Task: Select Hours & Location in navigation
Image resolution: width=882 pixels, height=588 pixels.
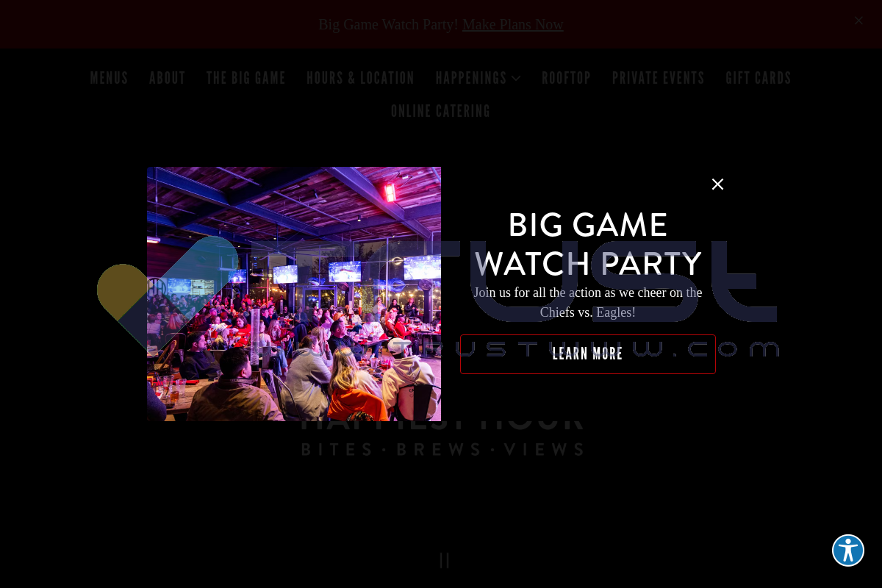Action: coord(361,78)
